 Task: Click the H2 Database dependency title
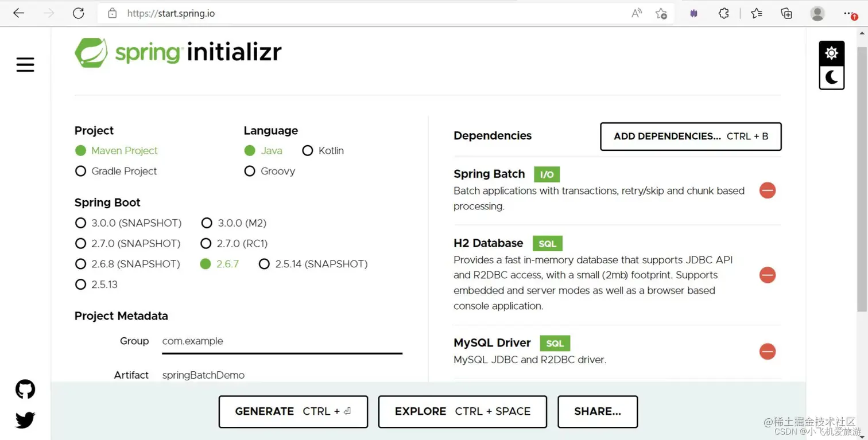(489, 243)
